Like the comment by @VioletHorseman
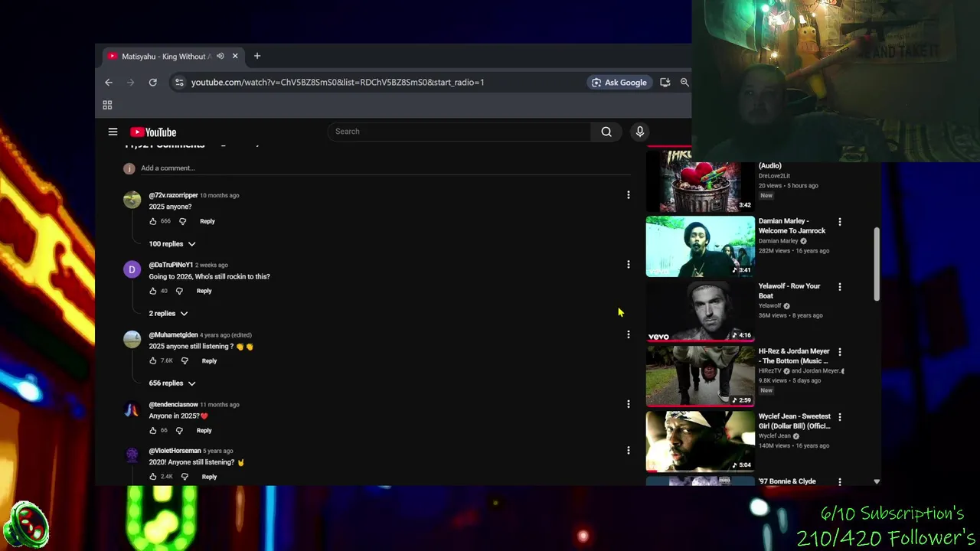The image size is (980, 551). 153,477
